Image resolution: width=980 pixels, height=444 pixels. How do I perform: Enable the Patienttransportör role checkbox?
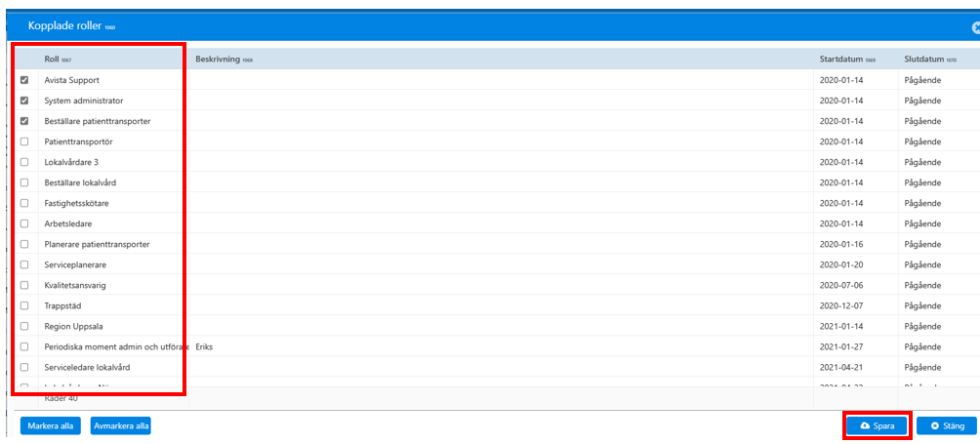(24, 141)
